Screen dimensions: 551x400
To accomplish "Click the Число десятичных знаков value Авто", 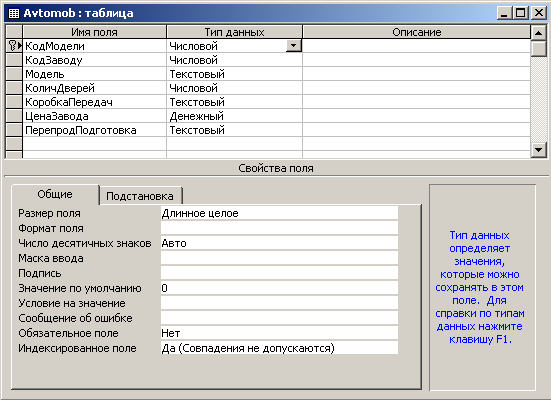I will (279, 243).
